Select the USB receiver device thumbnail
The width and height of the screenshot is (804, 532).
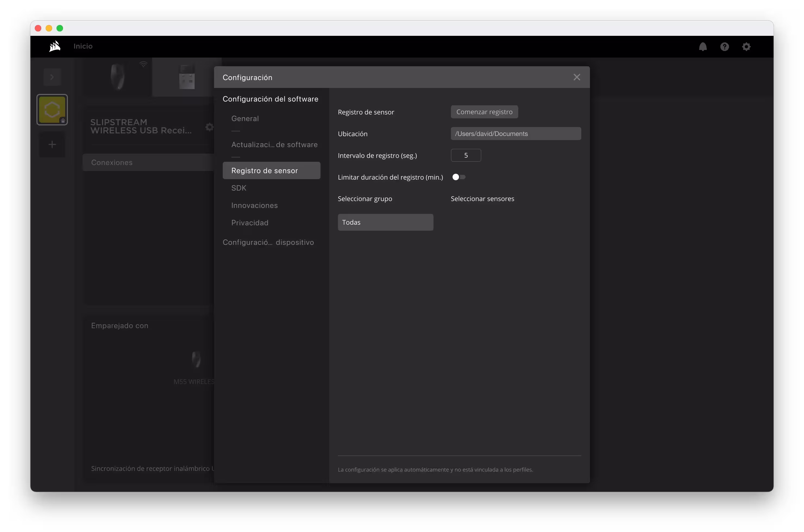tap(187, 77)
